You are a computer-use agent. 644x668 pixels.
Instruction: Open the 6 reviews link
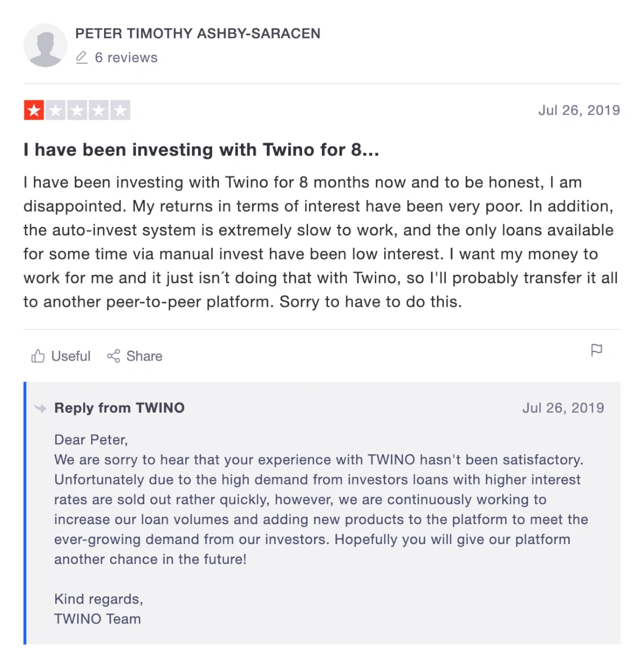(x=126, y=57)
